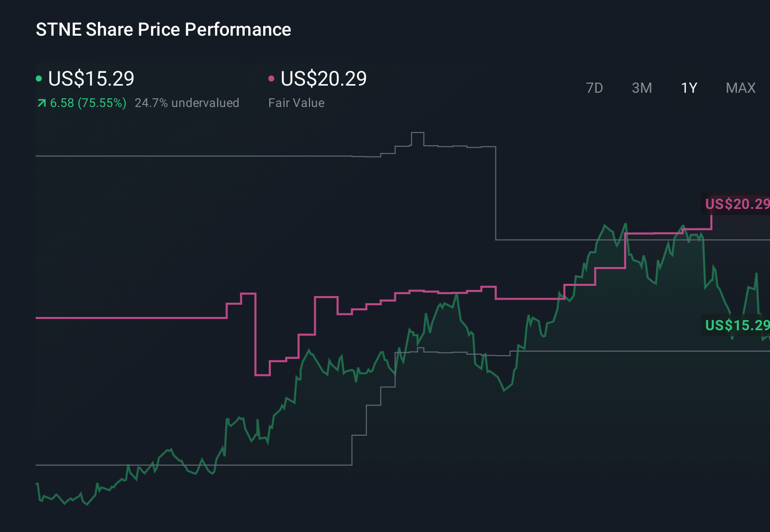Image resolution: width=770 pixels, height=532 pixels.
Task: Click the Fair Value caption text
Action: (x=296, y=102)
